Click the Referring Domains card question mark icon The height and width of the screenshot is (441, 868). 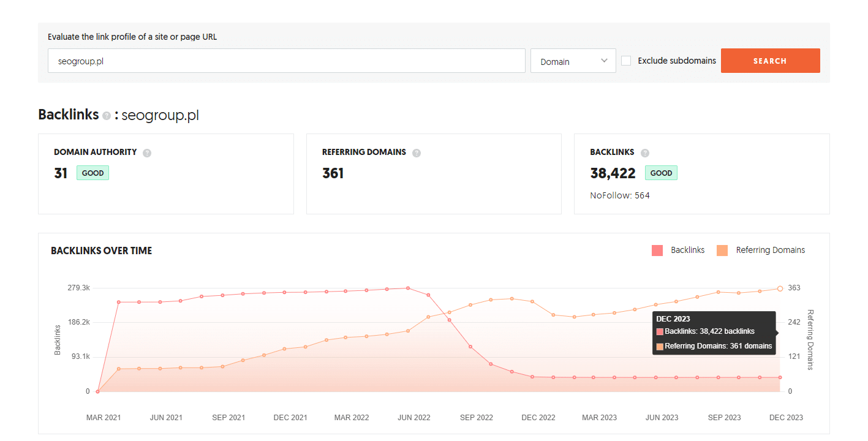pos(417,153)
